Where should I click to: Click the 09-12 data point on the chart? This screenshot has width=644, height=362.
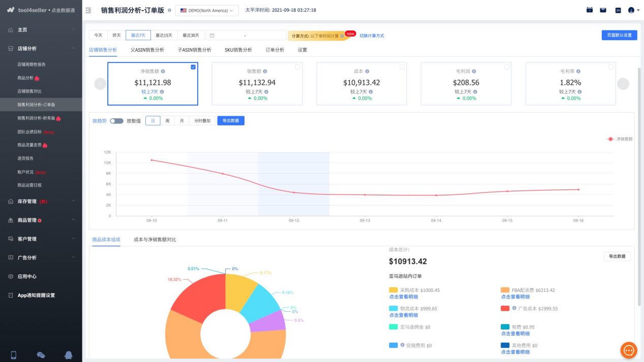[x=294, y=192]
